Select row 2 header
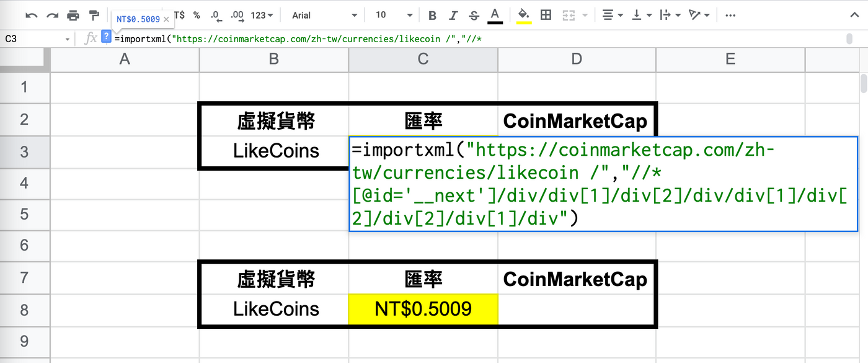Screen dimensions: 868x363 (x=25, y=119)
